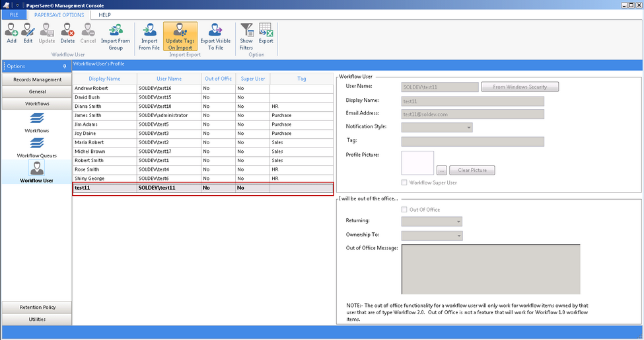Viewport: 644px width, 340px height.
Task: Click the Cancel icon in ribbon
Action: tap(88, 33)
